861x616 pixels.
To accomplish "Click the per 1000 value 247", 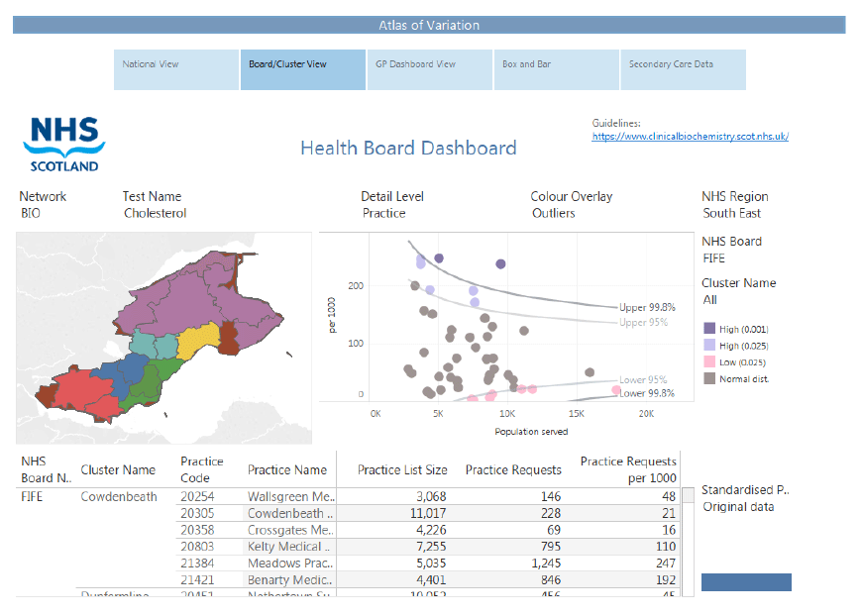I will (x=666, y=564).
